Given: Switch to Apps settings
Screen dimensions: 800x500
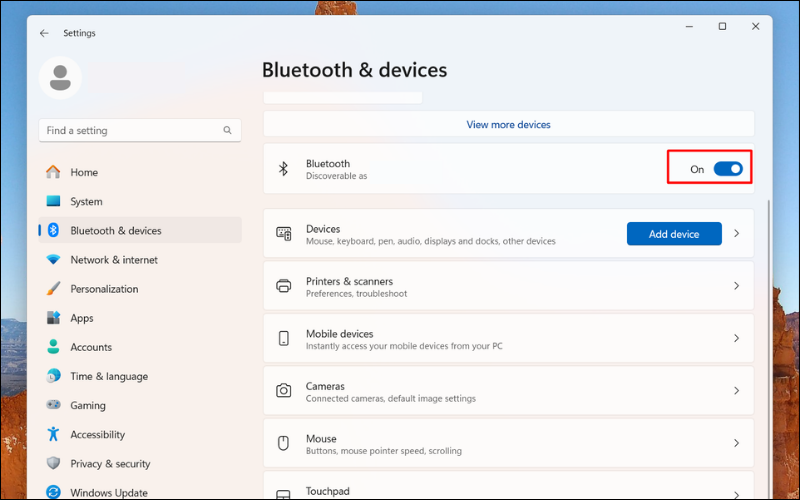Looking at the screenshot, I should [x=140, y=317].
